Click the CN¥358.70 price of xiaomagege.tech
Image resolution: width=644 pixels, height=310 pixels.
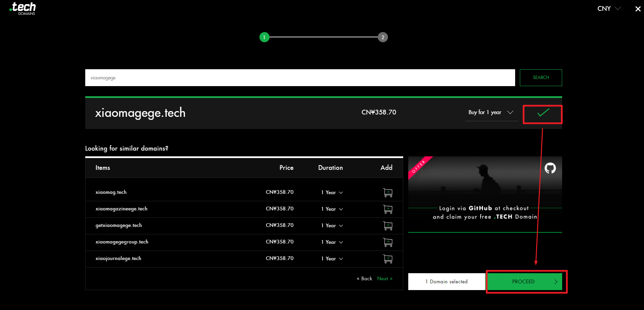[x=379, y=112]
